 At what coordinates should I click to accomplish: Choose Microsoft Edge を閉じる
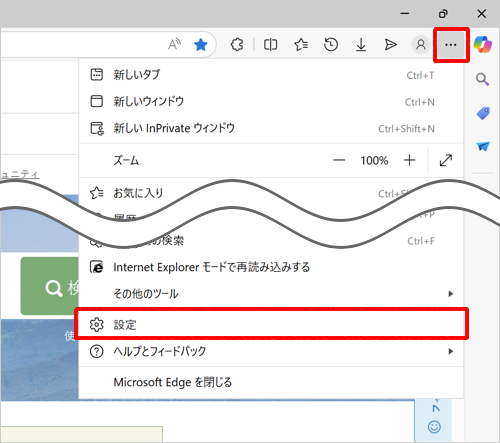[271, 382]
